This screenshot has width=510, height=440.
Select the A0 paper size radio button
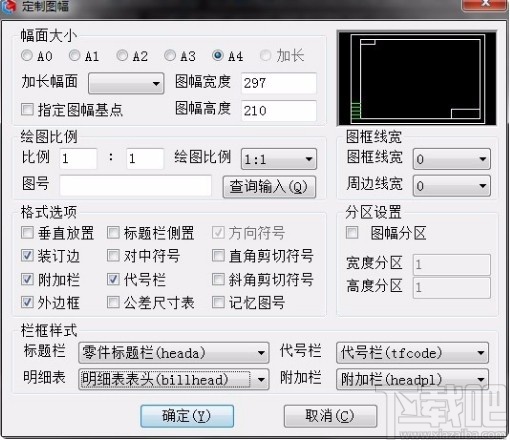tap(27, 55)
